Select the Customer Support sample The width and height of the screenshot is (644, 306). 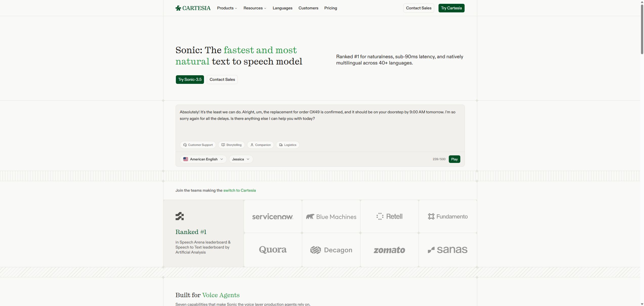click(198, 145)
